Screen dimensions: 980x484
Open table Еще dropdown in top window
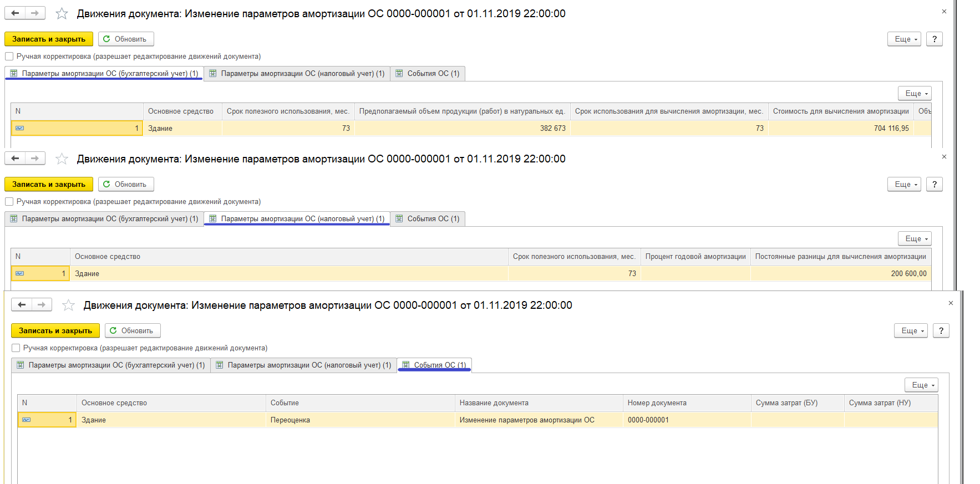point(915,93)
